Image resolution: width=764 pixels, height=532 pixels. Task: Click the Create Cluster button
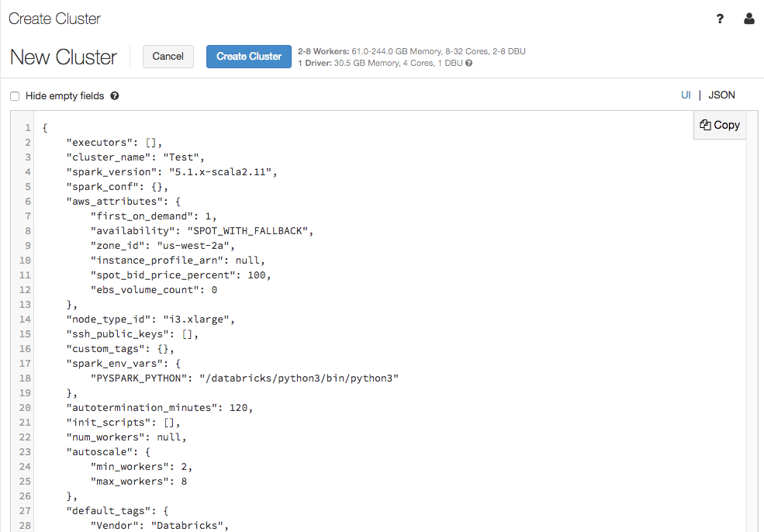(x=248, y=56)
